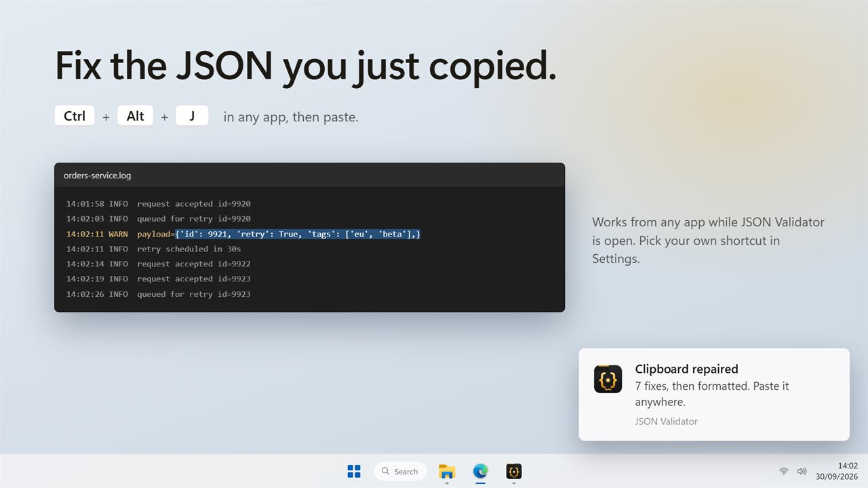Open the Clipboard repaired notification title
Image resolution: width=868 pixels, height=488 pixels.
(686, 369)
